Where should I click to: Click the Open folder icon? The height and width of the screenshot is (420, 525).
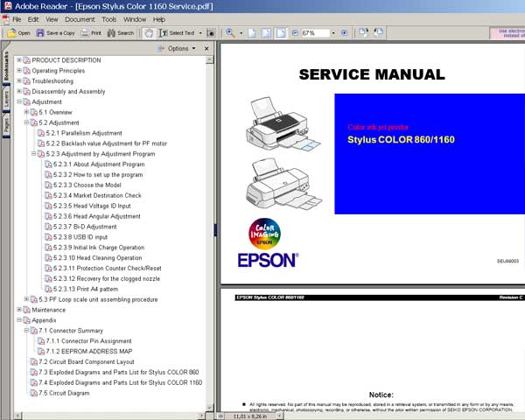coord(11,33)
